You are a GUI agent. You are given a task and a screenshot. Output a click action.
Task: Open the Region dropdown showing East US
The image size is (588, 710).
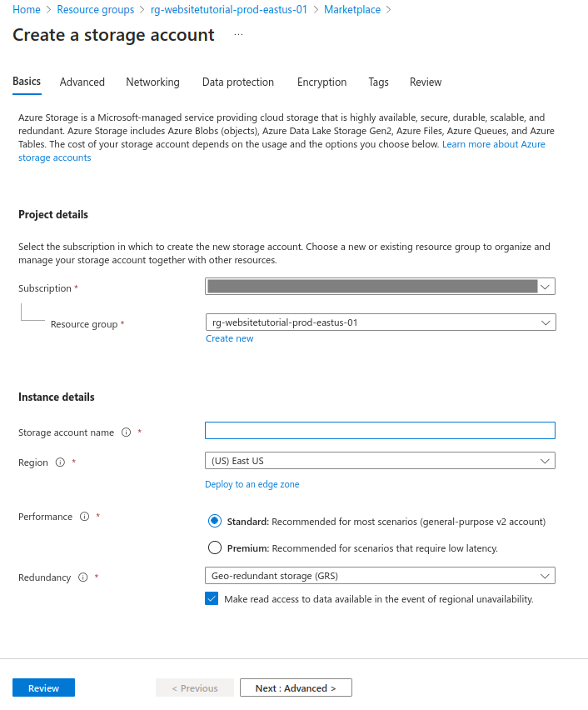tap(380, 461)
